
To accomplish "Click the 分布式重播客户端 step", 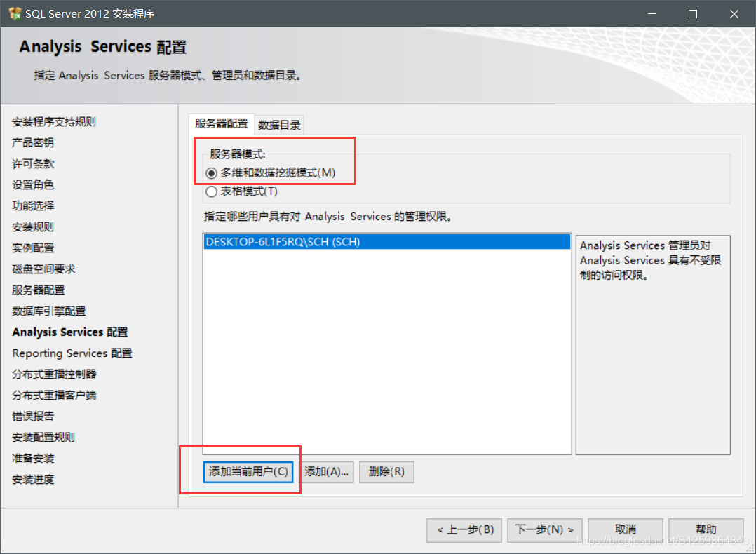I will click(x=54, y=396).
